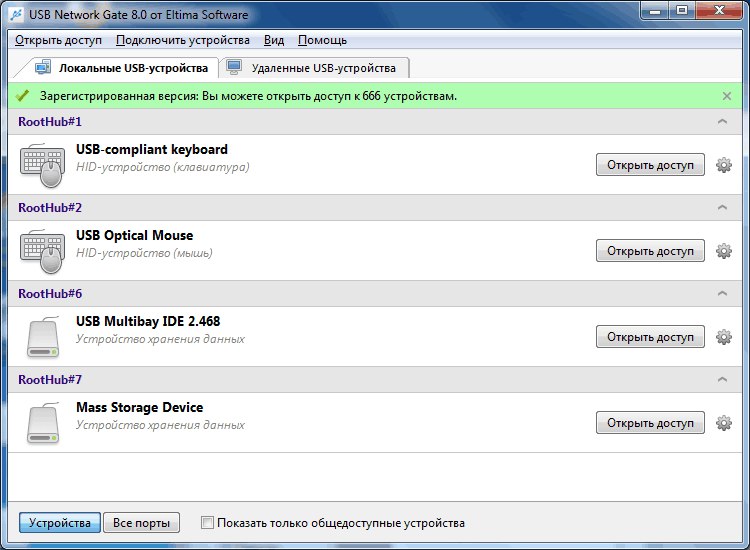Click the USB-compliant keyboard device icon
The image size is (750, 550).
pos(43,165)
